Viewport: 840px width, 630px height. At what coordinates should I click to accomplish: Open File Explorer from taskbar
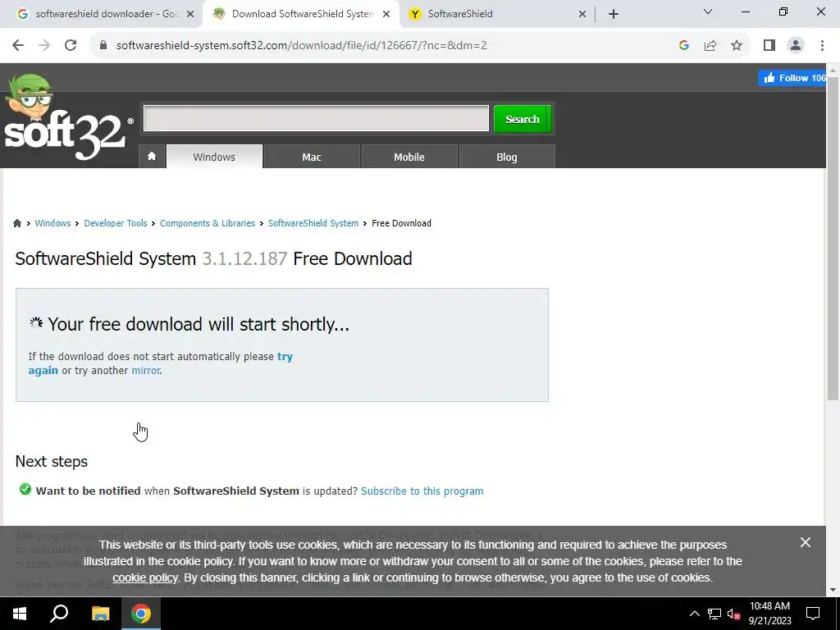[100, 614]
